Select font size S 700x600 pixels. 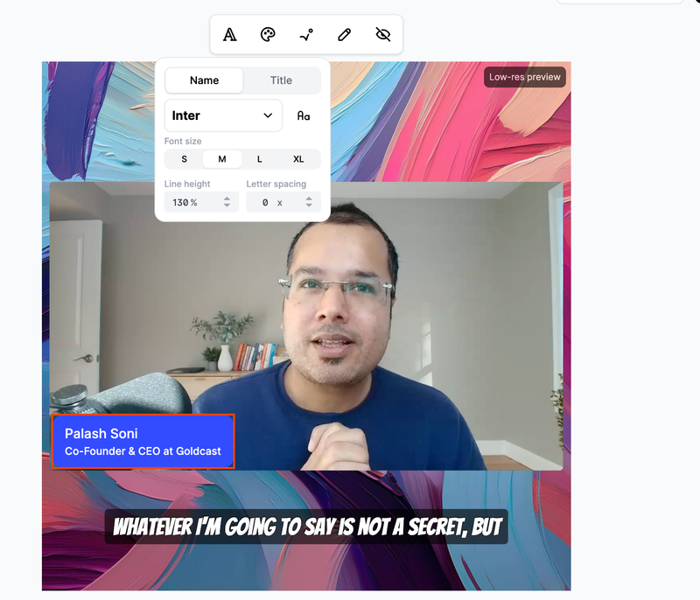point(185,159)
